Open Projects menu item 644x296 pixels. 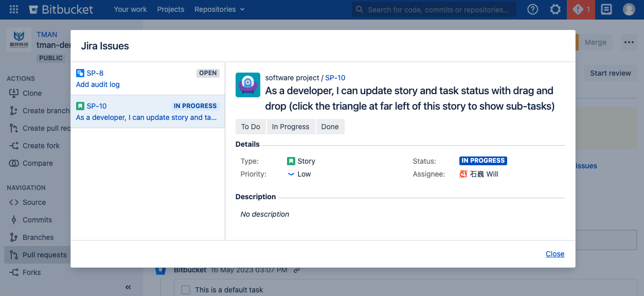click(171, 9)
